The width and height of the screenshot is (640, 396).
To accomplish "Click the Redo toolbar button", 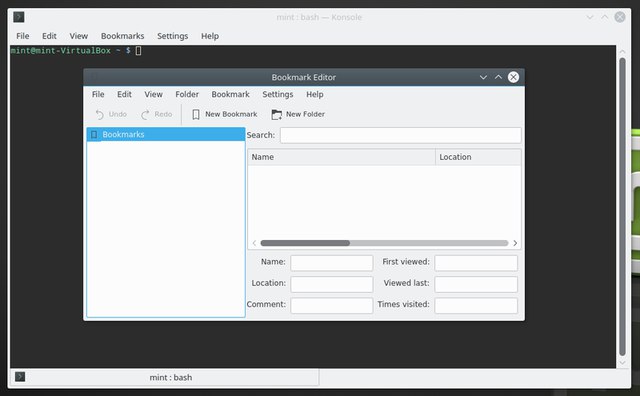I will 157,114.
